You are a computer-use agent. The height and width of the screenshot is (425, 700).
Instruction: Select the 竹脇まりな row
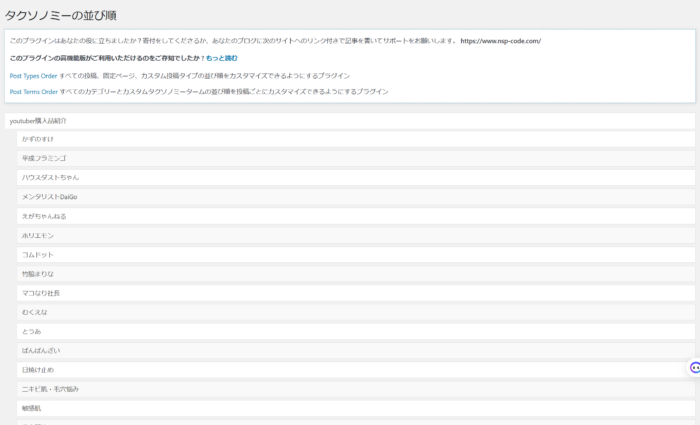pyautogui.click(x=356, y=274)
